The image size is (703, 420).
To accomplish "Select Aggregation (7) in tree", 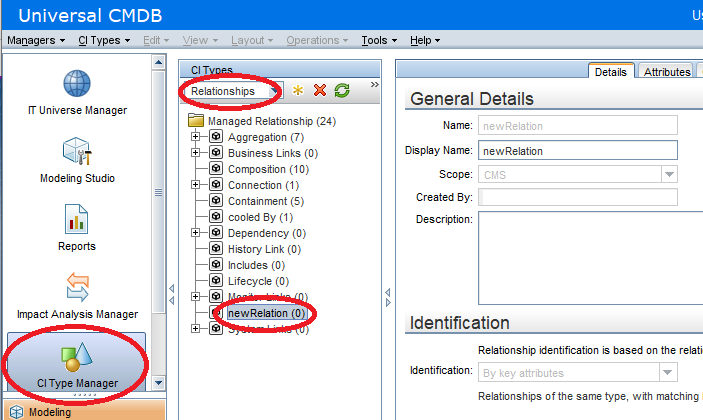I will tap(266, 137).
